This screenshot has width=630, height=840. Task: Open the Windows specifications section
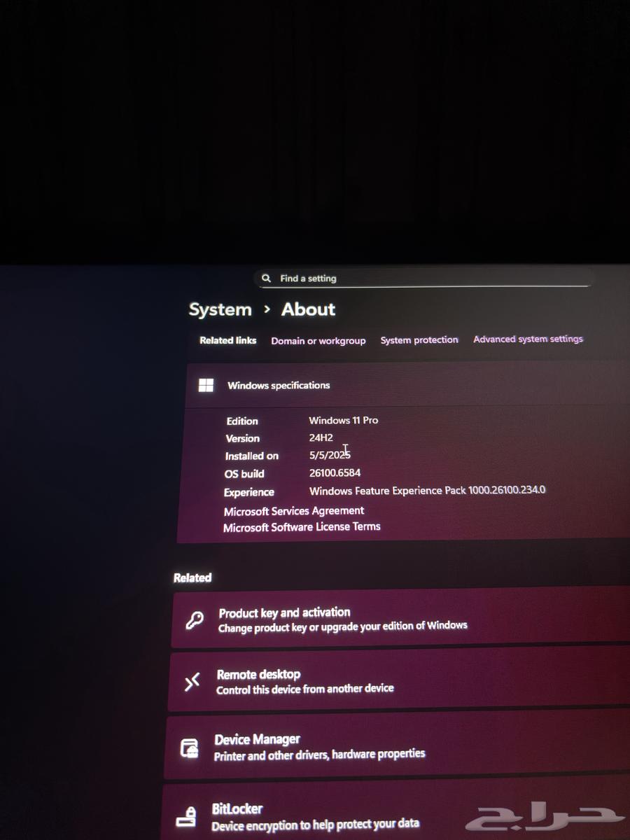tap(280, 385)
